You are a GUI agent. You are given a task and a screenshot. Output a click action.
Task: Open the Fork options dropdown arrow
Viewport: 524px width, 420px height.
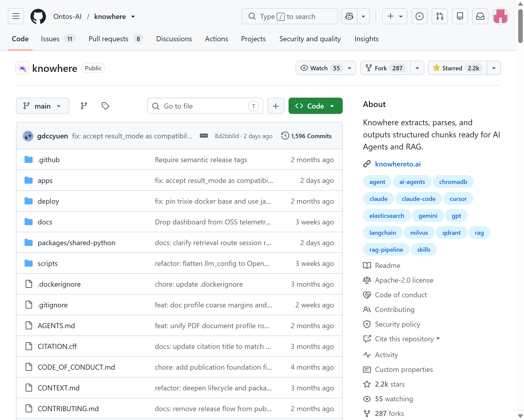pos(417,68)
